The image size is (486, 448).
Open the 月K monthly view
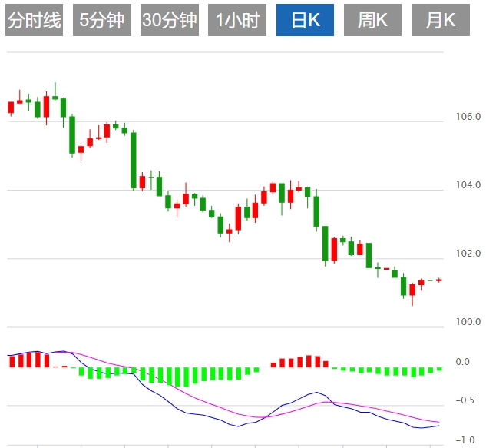pyautogui.click(x=440, y=21)
